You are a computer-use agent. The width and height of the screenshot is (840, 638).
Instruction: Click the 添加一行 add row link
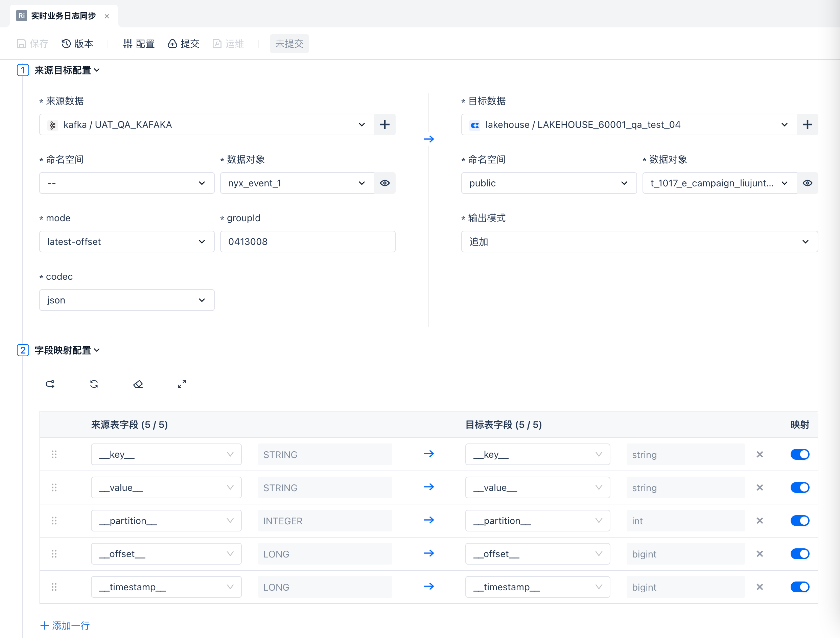[65, 625]
